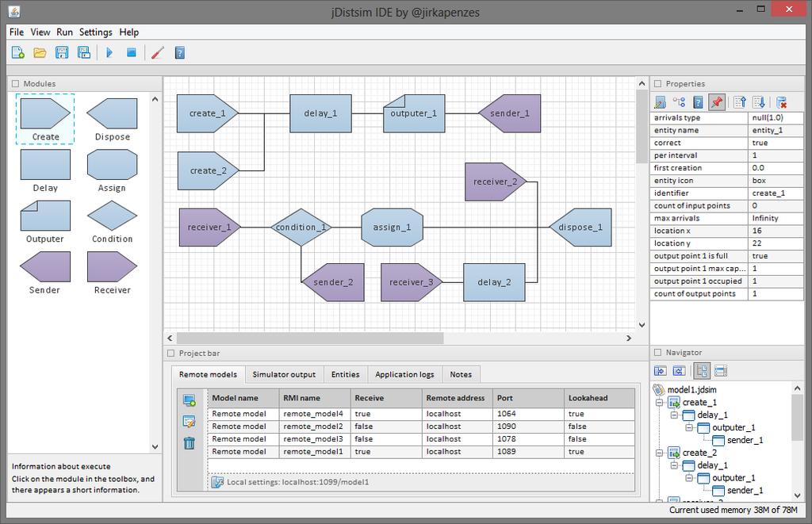Click the sort descending icon in Properties
The height and width of the screenshot is (524, 812).
tap(759, 102)
